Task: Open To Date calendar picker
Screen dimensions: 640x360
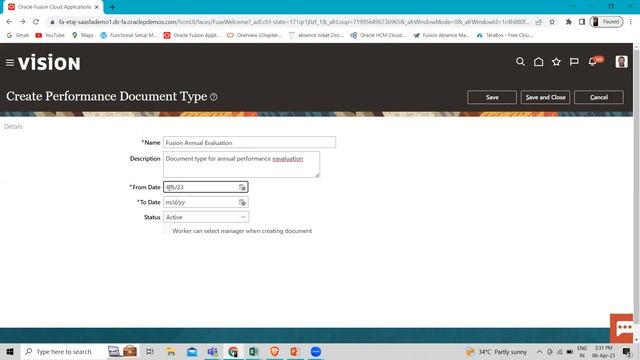Action: tap(242, 202)
